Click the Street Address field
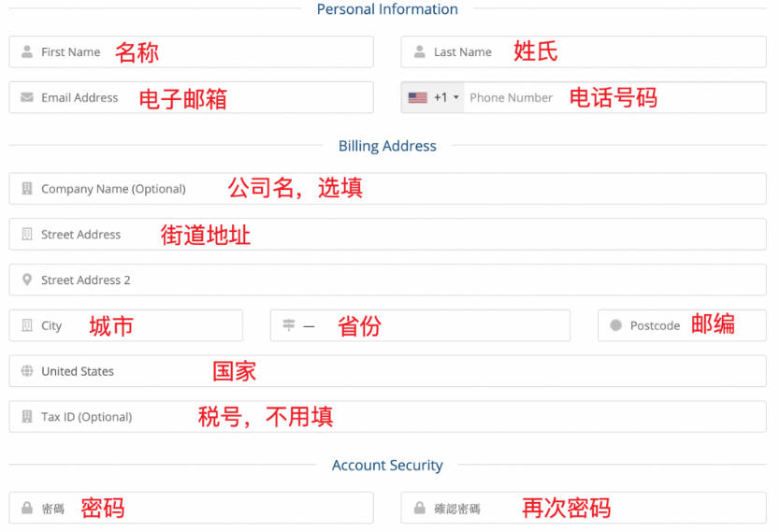Image resolution: width=780 pixels, height=532 pixels. pos(387,234)
